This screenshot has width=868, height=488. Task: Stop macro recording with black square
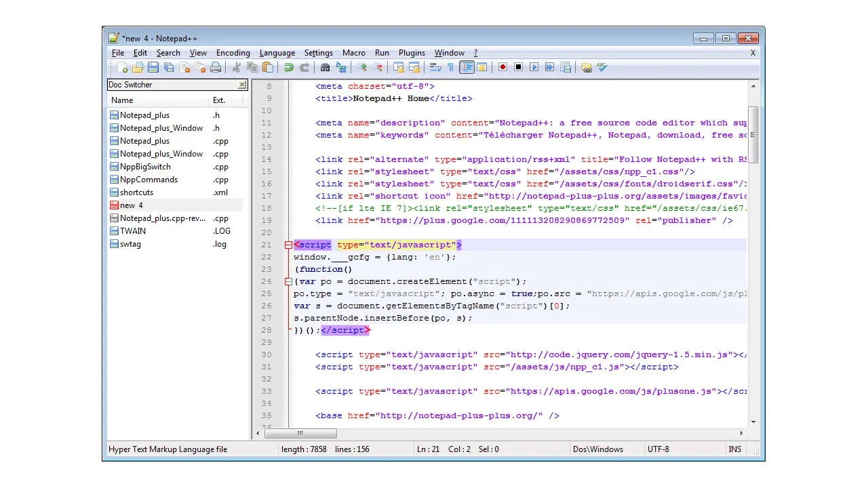(519, 67)
